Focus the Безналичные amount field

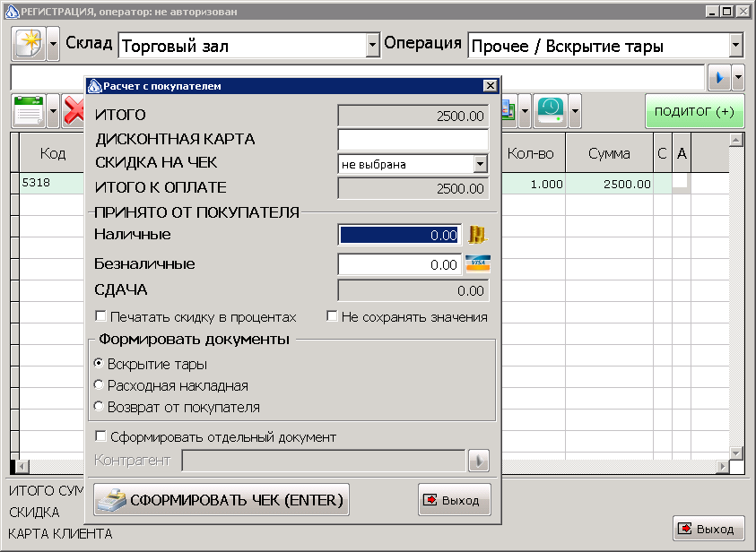(x=399, y=264)
